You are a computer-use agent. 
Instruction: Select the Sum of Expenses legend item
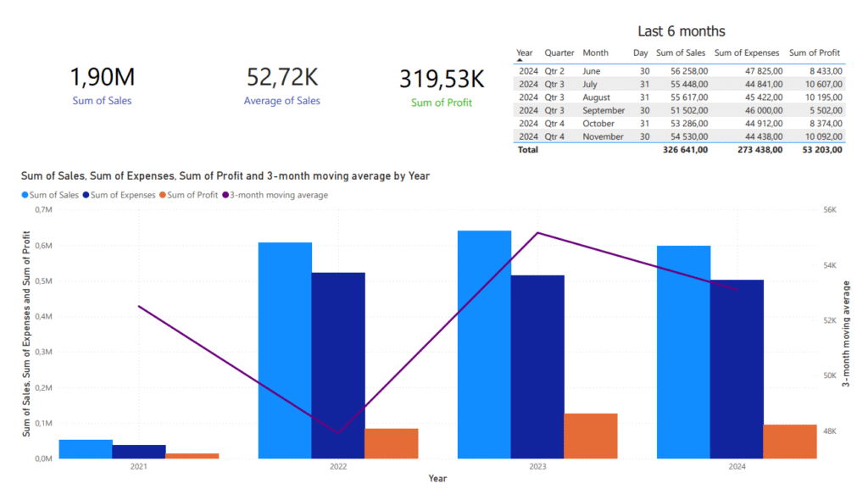(122, 195)
